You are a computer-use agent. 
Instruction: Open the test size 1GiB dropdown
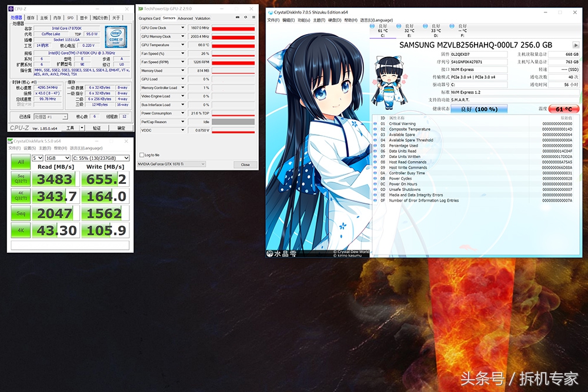56,158
